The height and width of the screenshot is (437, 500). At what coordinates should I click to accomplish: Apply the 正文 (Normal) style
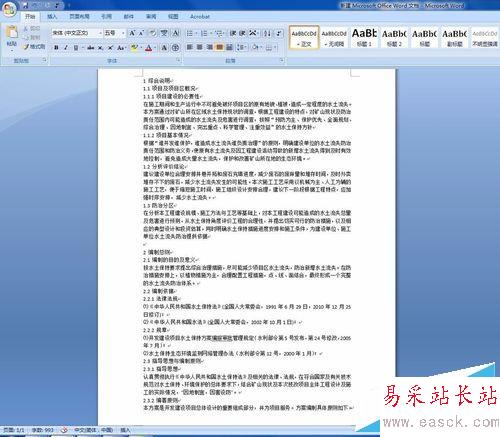[x=304, y=37]
